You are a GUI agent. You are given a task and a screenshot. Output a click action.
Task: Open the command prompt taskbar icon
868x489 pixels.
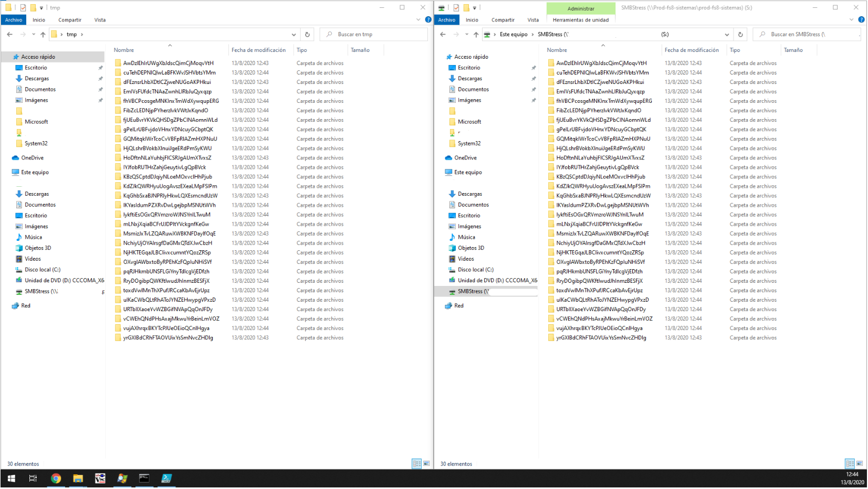pos(144,479)
